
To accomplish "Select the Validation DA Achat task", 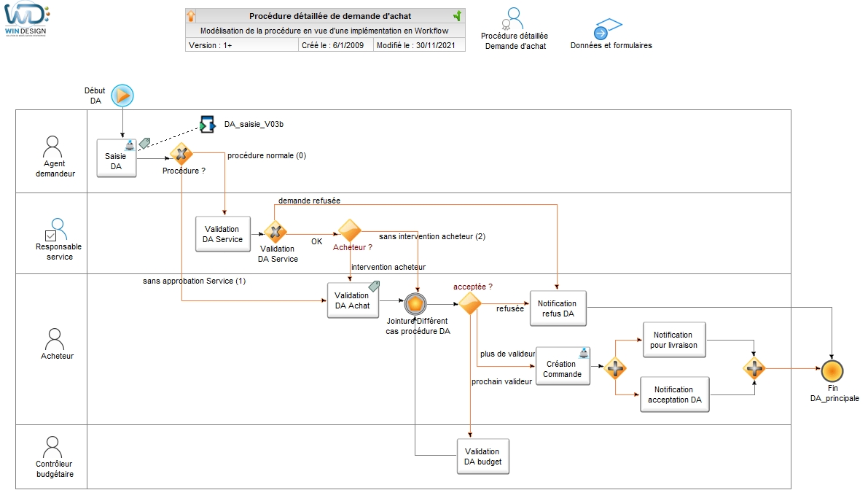I will (353, 300).
